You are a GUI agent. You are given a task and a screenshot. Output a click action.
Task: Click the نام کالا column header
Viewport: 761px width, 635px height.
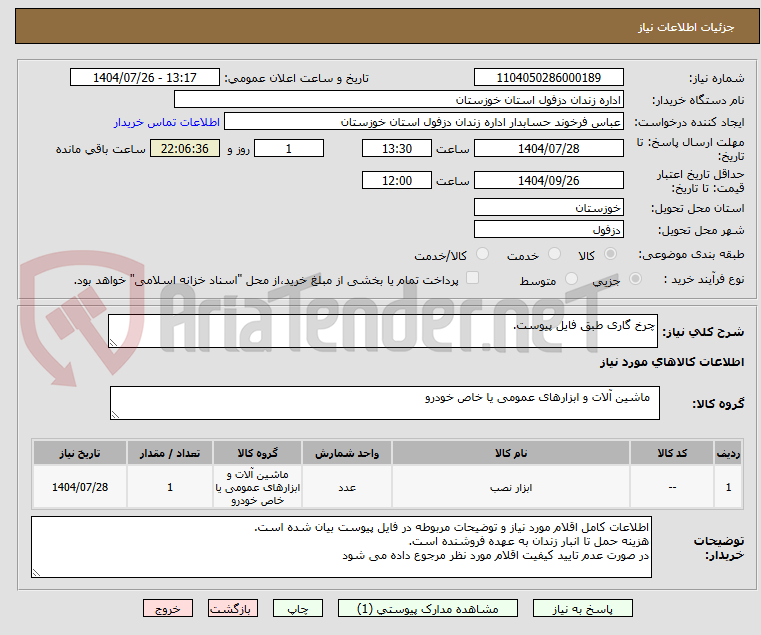coord(511,453)
